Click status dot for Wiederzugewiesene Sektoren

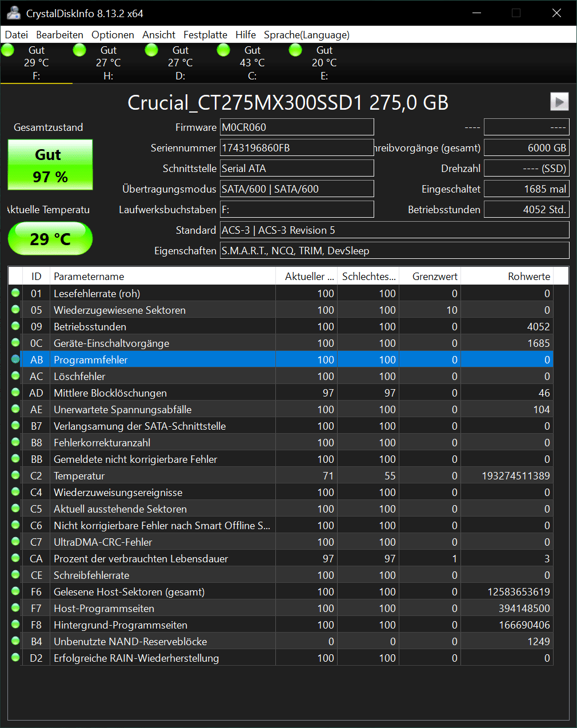point(15,310)
